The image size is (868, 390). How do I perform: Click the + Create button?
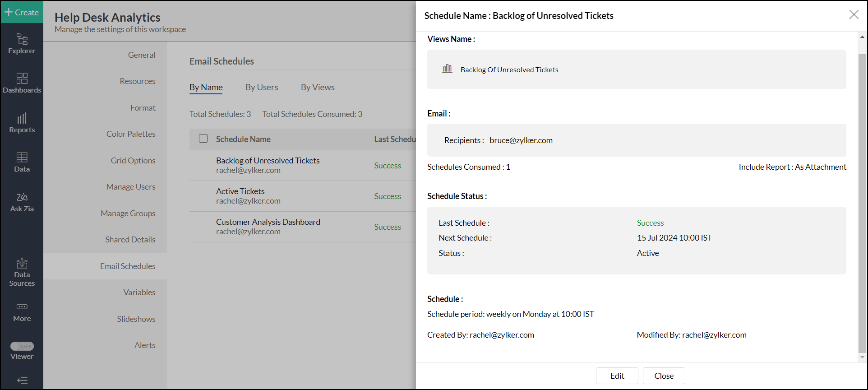22,12
